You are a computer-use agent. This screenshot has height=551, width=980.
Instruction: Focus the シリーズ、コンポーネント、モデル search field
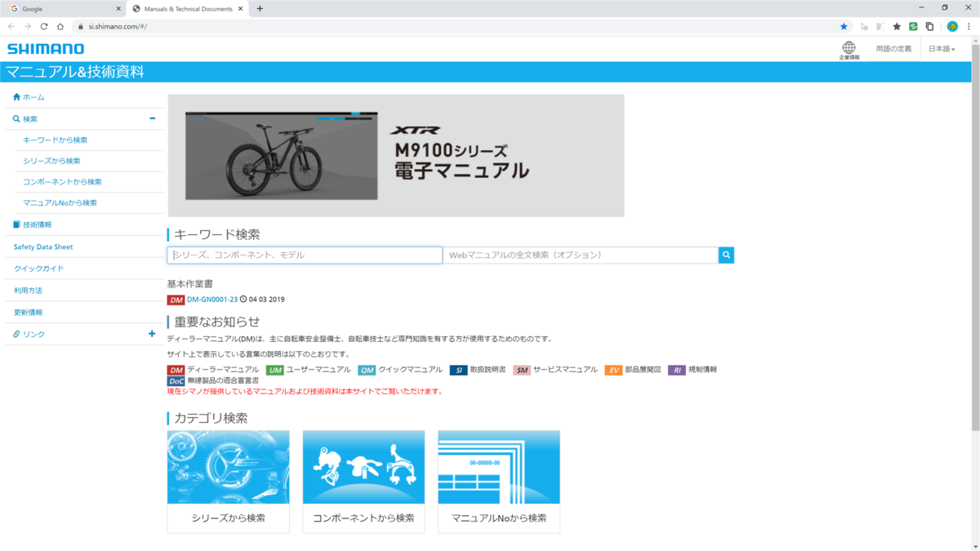[x=305, y=256]
